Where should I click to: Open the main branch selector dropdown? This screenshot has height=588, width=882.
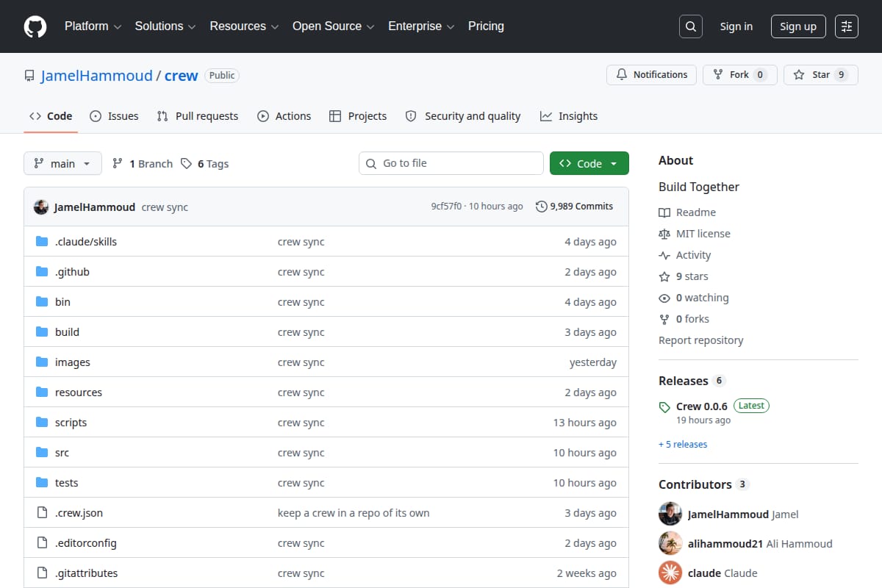click(62, 163)
